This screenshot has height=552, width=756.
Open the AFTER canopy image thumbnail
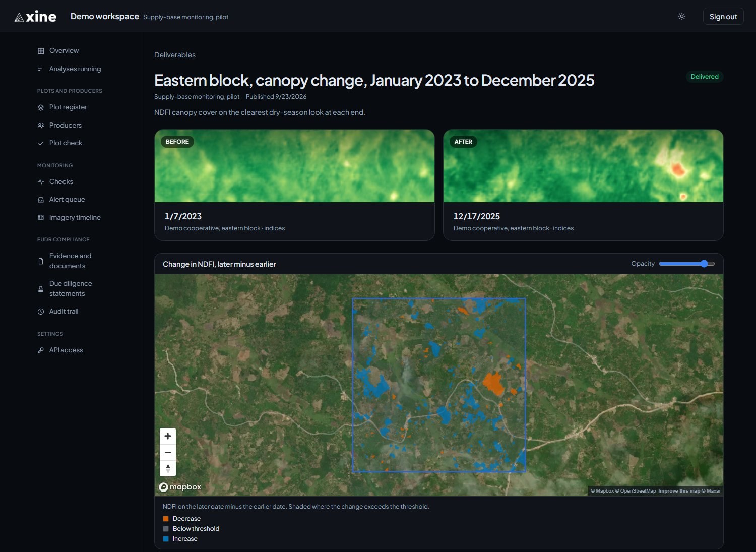coord(583,166)
